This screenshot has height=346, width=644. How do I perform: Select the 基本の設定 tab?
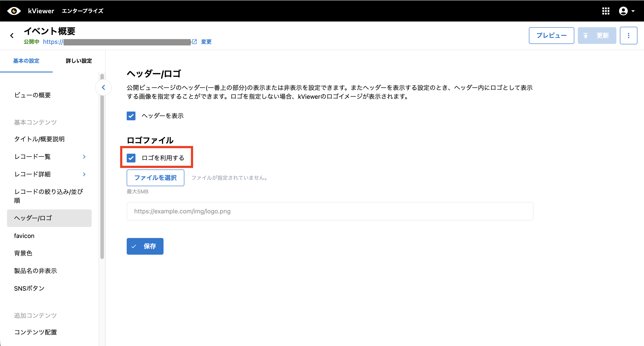click(x=26, y=61)
